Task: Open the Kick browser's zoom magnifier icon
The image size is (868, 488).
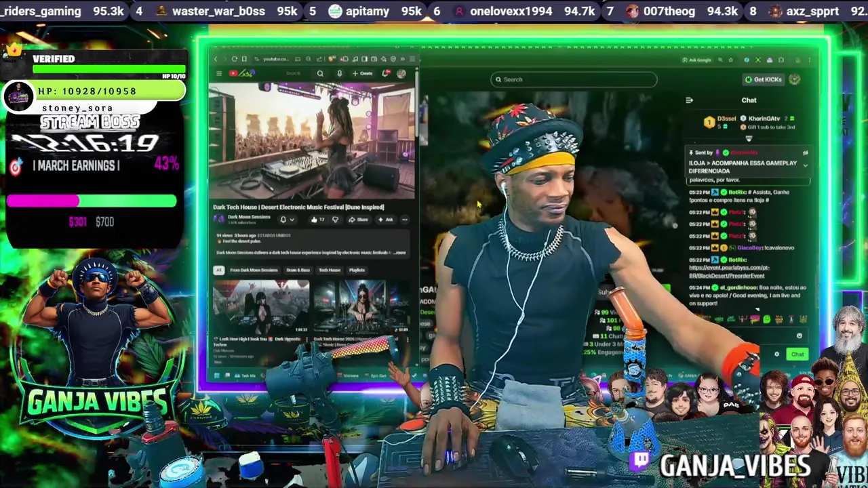Action: click(720, 60)
